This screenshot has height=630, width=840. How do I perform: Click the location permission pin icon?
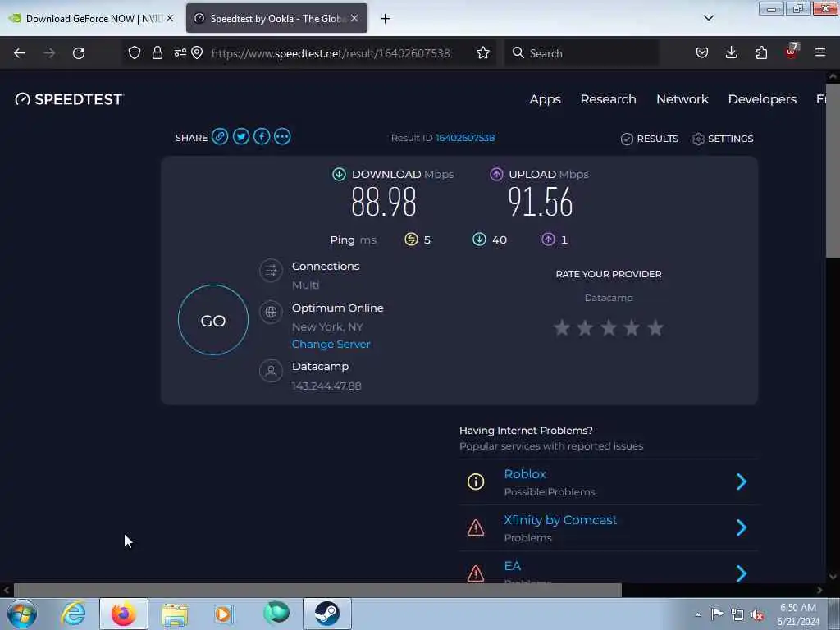pyautogui.click(x=197, y=52)
